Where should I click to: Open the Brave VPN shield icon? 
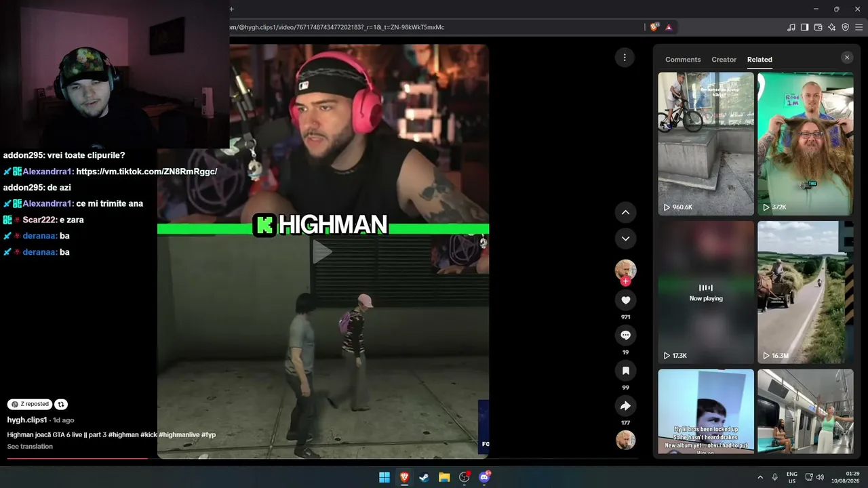[x=845, y=27]
